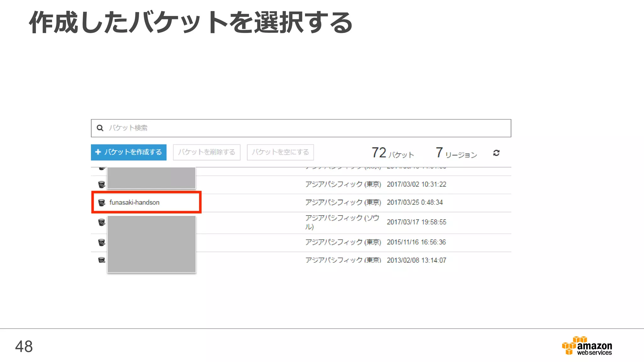This screenshot has height=362, width=644.
Task: Click date 2017/03/17 19:58:55
Action: (417, 222)
